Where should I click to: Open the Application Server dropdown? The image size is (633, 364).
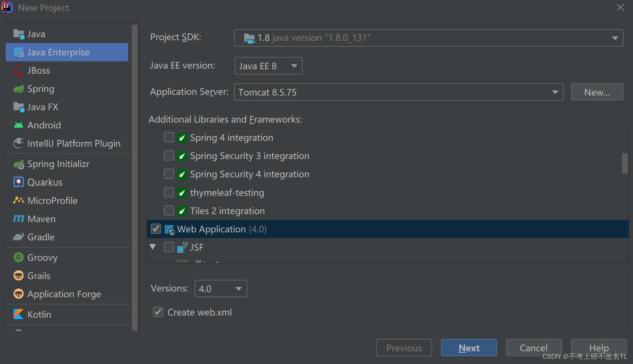click(x=399, y=92)
